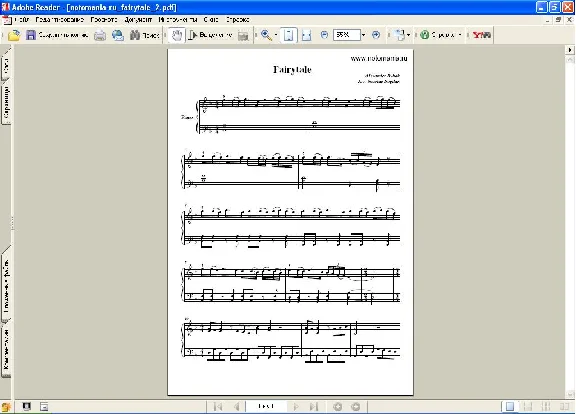This screenshot has height=414, width=576.
Task: Open the Help dropdown arrow
Action: (460, 35)
